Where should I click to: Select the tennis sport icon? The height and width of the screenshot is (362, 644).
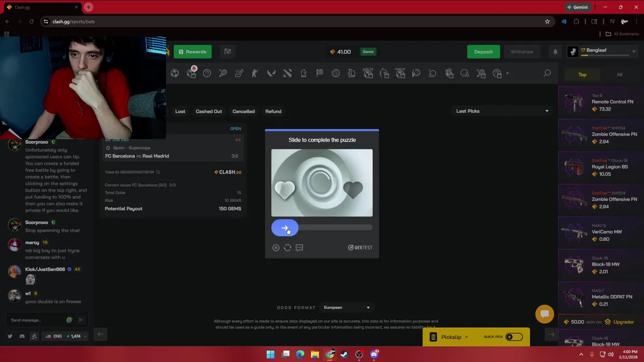coord(223,73)
